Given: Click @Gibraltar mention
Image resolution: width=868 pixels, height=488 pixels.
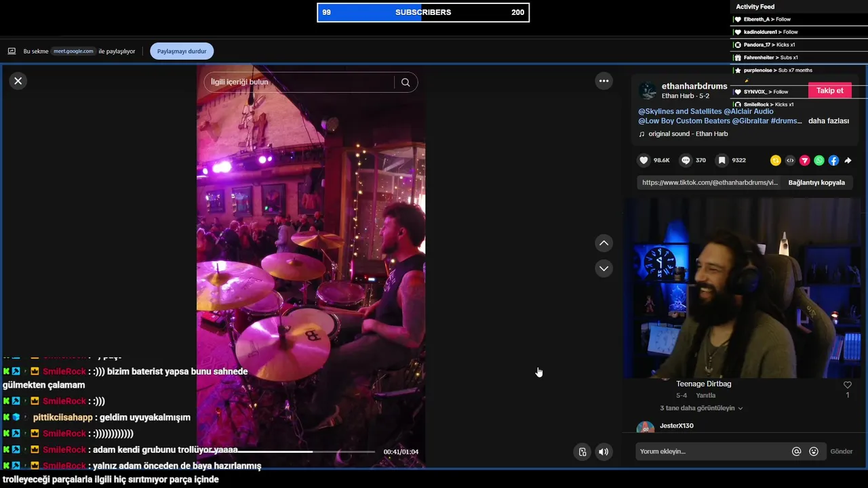Looking at the screenshot, I should pos(750,121).
